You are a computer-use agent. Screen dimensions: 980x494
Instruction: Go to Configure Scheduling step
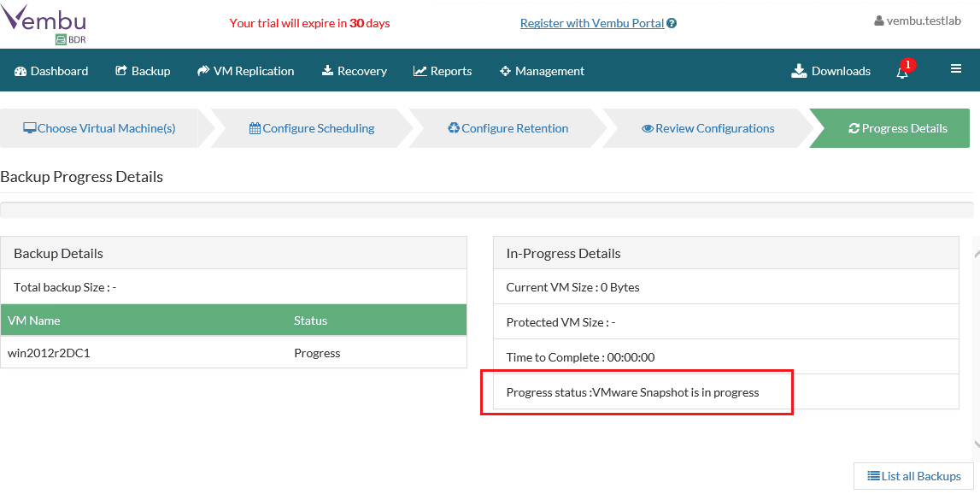pos(312,128)
